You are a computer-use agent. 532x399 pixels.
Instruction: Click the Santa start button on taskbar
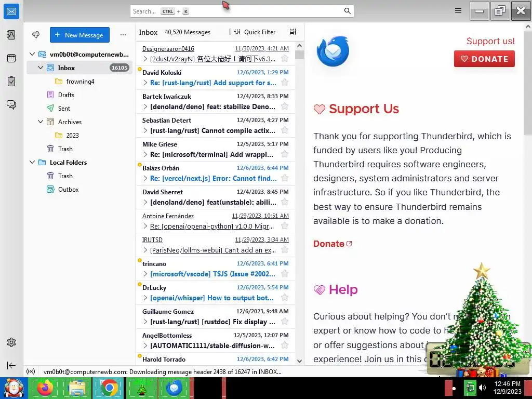(x=14, y=388)
